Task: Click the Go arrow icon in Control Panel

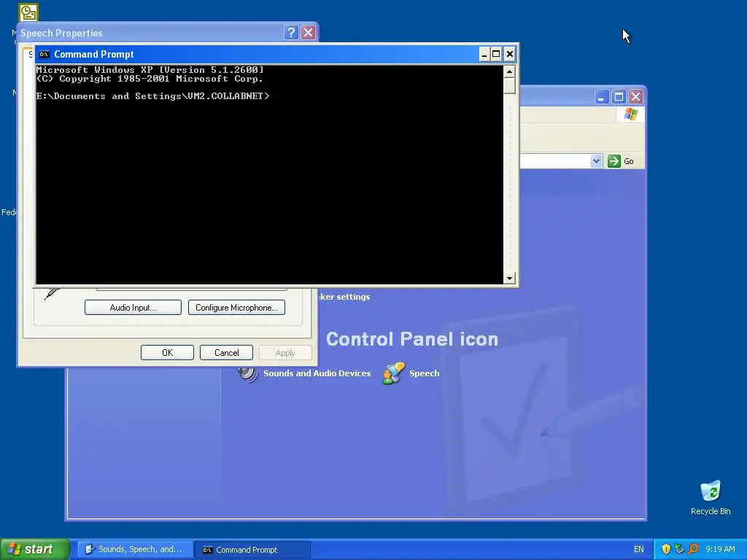Action: [614, 161]
